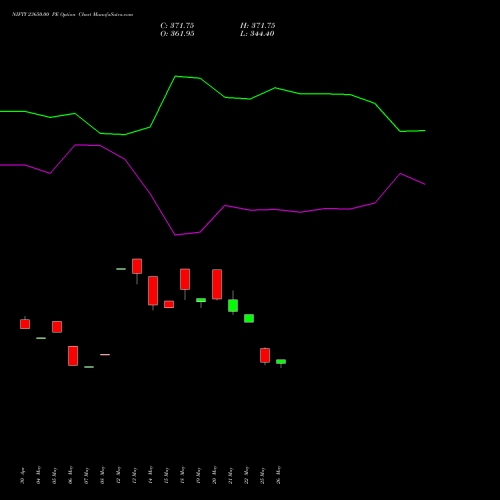Select the 26 May date label
Image resolution: width=500 pixels, height=500 pixels.
click(278, 475)
